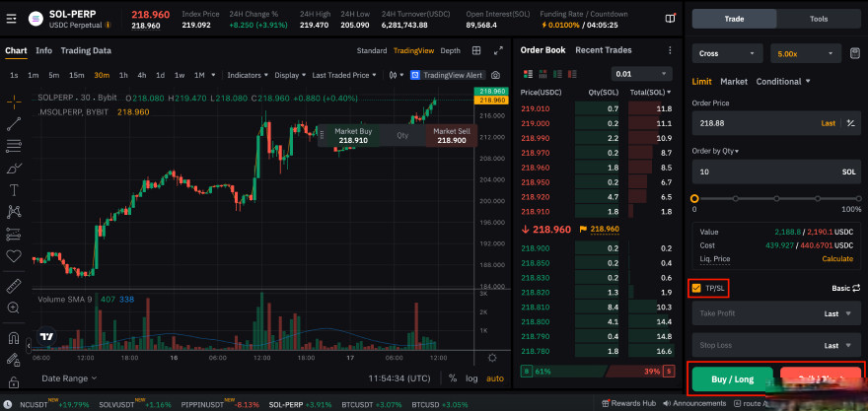
Task: Open the hamburger menu beside SOL-PERP
Action: click(x=11, y=19)
